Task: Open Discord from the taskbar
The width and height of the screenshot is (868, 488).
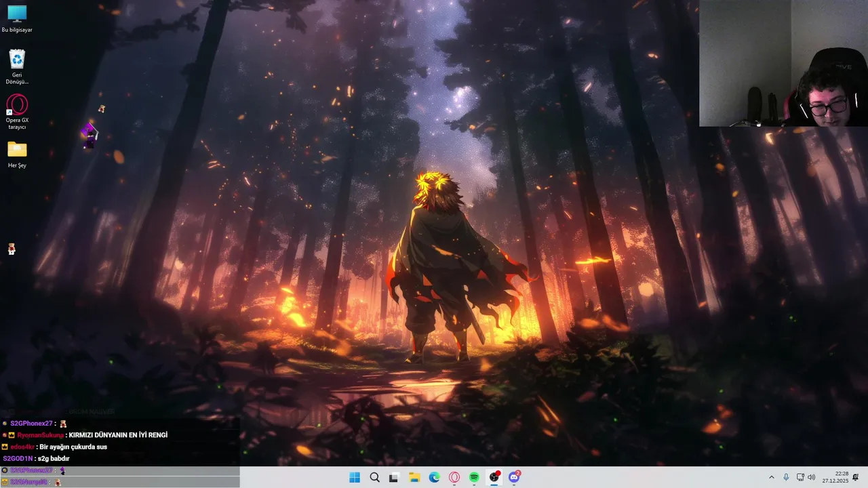Action: (514, 477)
